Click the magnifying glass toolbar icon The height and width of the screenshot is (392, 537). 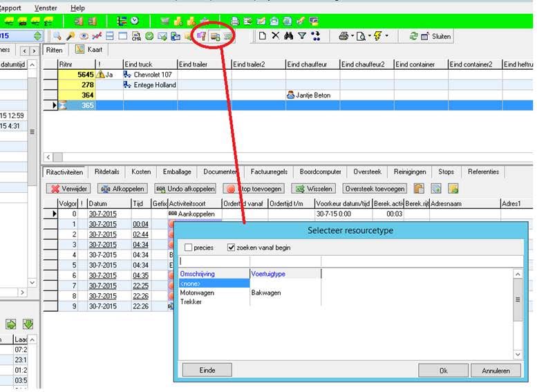click(57, 36)
